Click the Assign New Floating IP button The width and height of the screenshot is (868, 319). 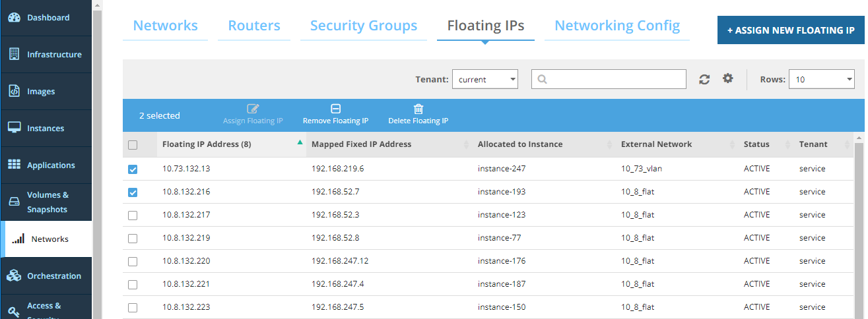(790, 30)
